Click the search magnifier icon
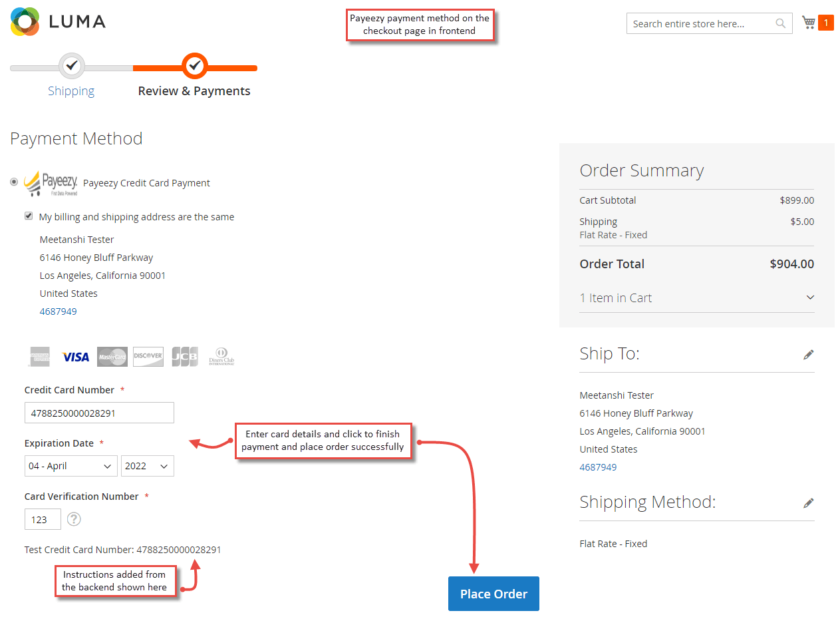This screenshot has width=840, height=617. (781, 23)
